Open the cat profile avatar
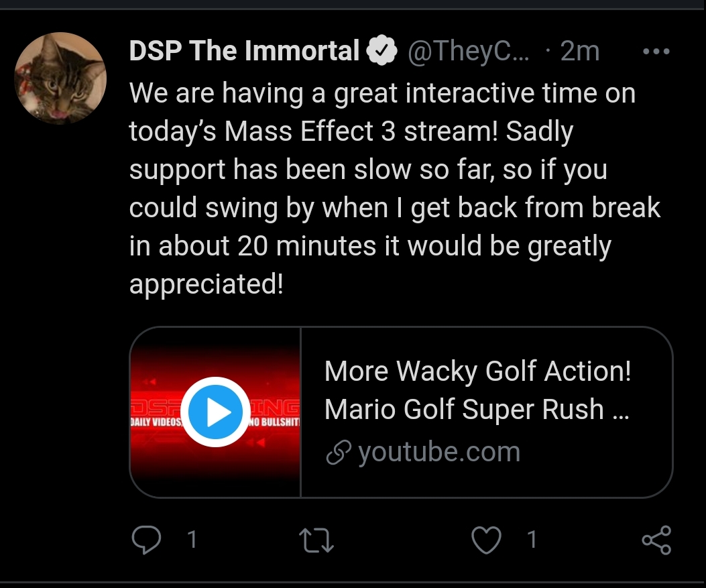The height and width of the screenshot is (588, 706). pos(60,78)
